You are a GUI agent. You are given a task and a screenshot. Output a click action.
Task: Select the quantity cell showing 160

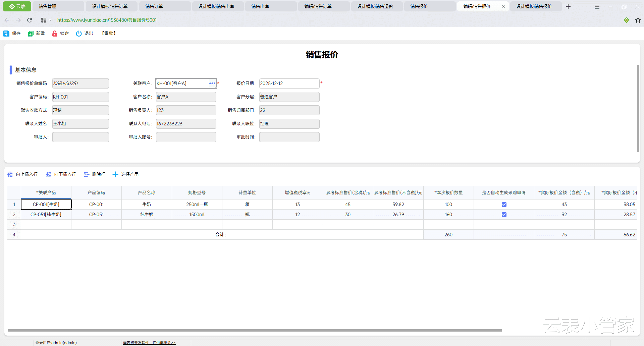(x=448, y=215)
